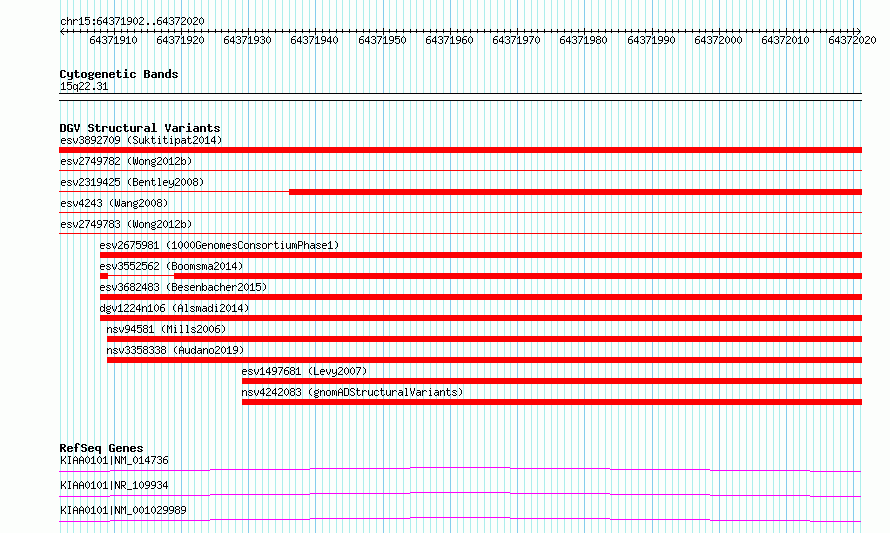The height and width of the screenshot is (533, 890).
Task: Click ruler position 64371980
Action: [x=583, y=40]
